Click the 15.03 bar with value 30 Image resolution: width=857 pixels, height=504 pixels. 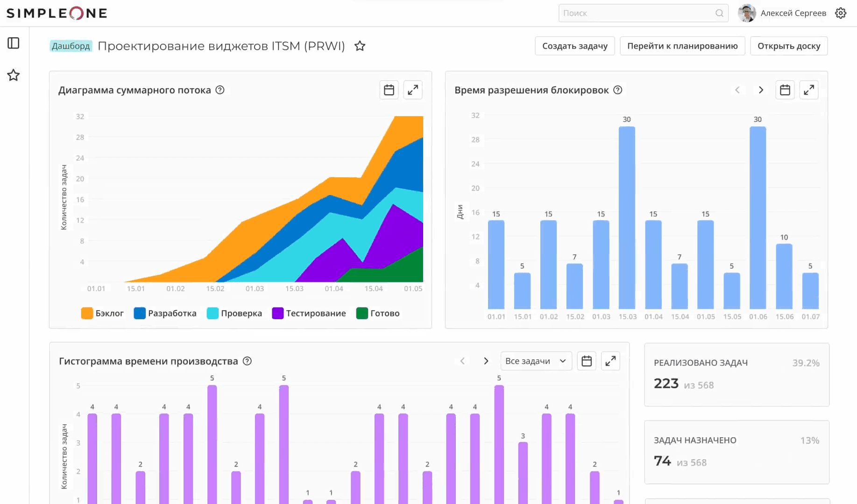[x=627, y=218]
